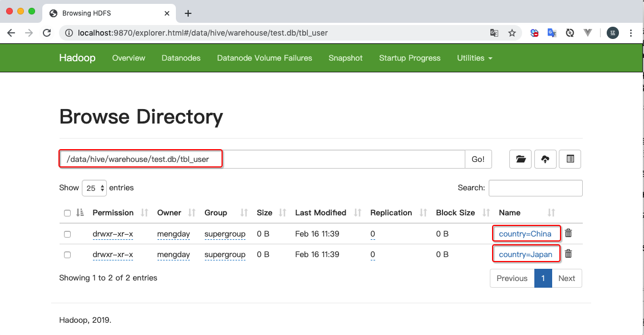Click the sort icon next to the header checkbox
Image resolution: width=644 pixels, height=335 pixels.
tap(80, 213)
